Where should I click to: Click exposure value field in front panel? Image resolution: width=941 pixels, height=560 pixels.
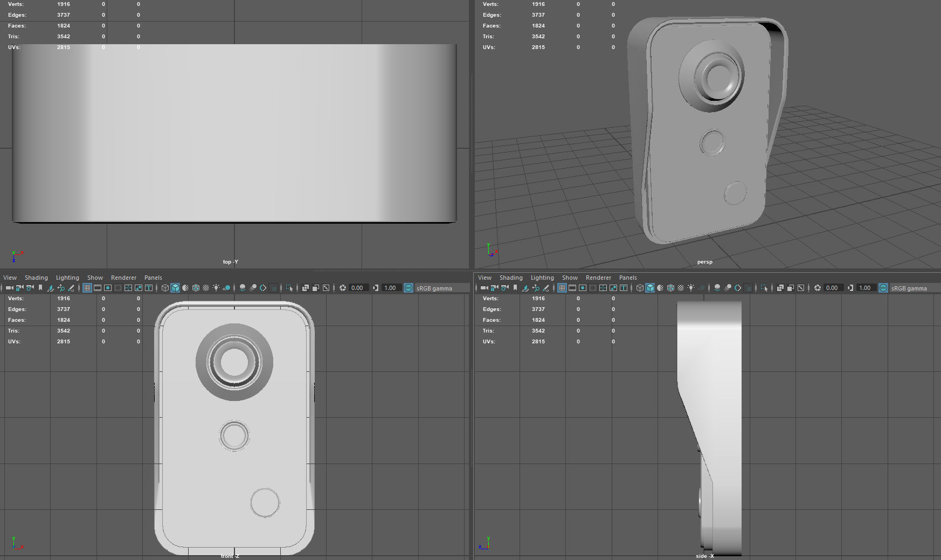[x=358, y=288]
